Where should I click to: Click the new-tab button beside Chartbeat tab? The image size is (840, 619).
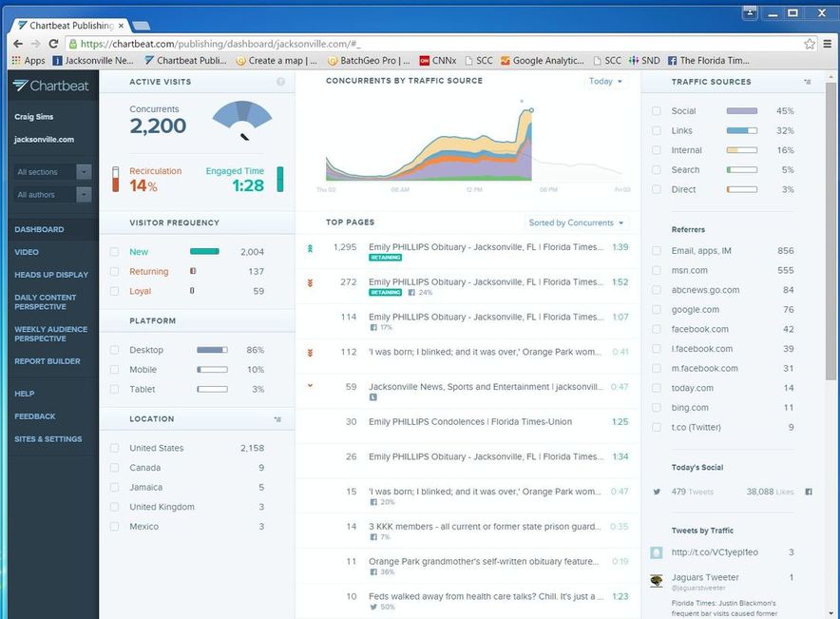pyautogui.click(x=141, y=25)
